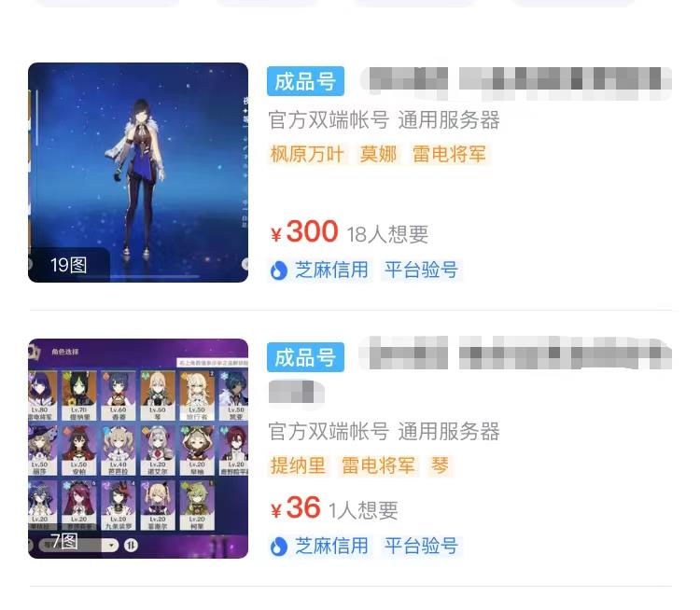Viewport: 700px width, 610px height.
Task: Open the 7图 character roster thumbnail
Action: 138,449
